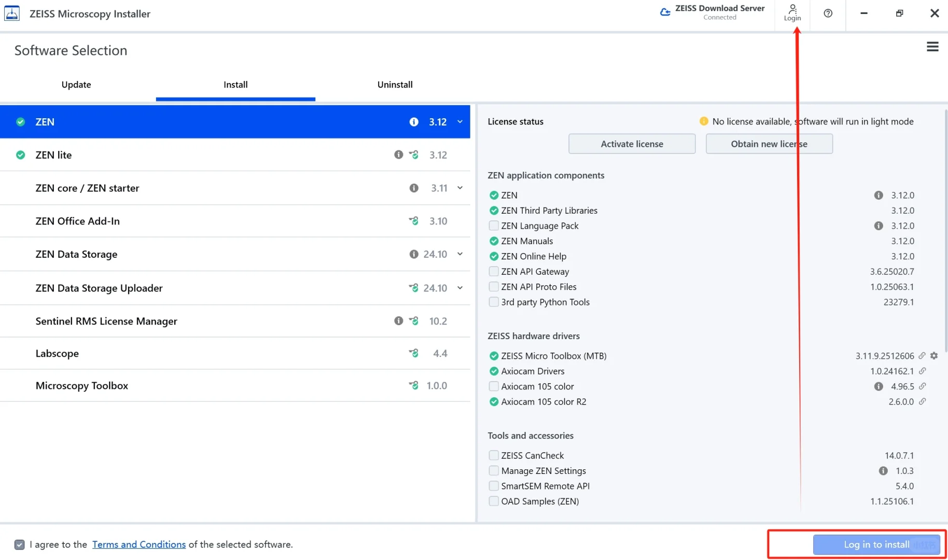Open settings gear for ZEISS Micro Toolbox

[934, 356]
